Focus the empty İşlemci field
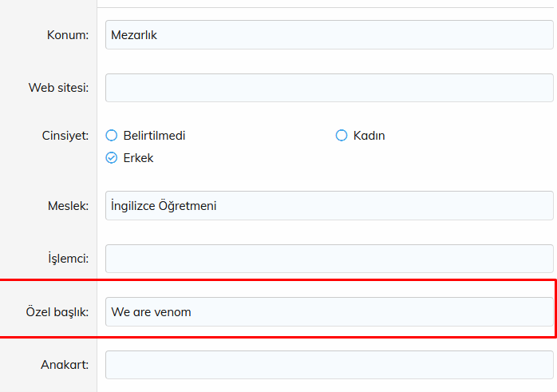This screenshot has height=392, width=557. [329, 259]
